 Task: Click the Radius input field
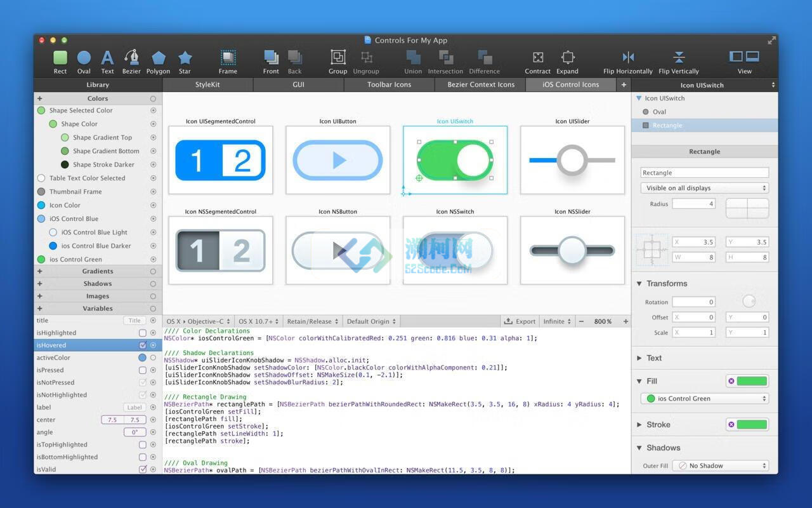click(x=693, y=204)
